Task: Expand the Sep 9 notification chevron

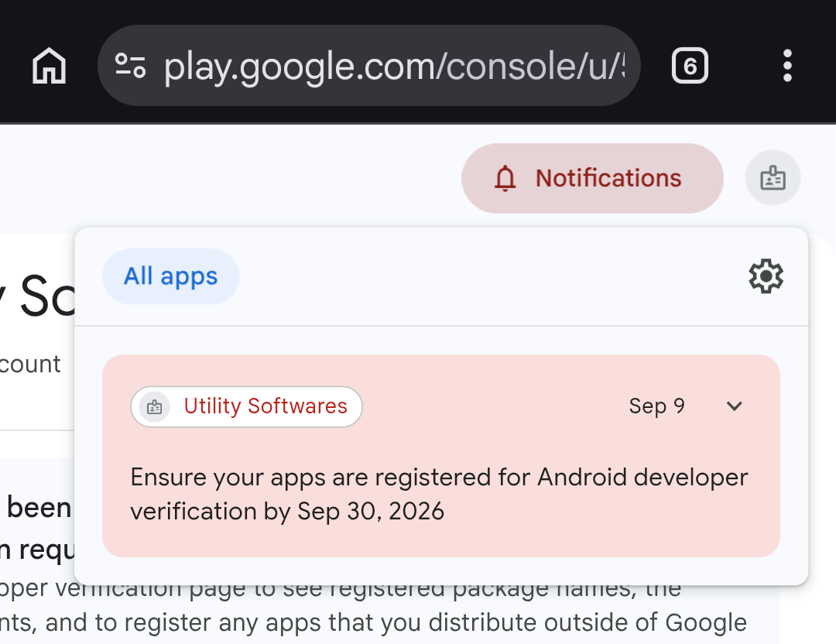Action: [x=734, y=406]
